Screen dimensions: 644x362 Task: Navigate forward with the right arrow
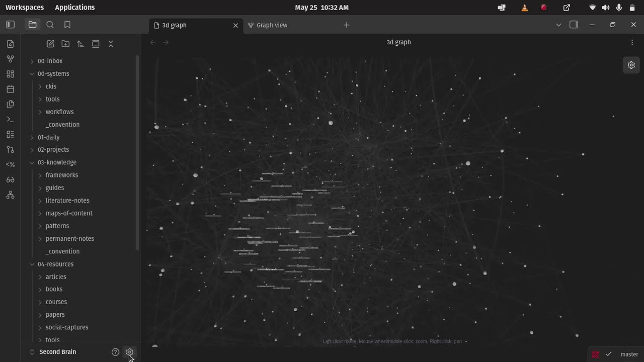click(x=166, y=42)
